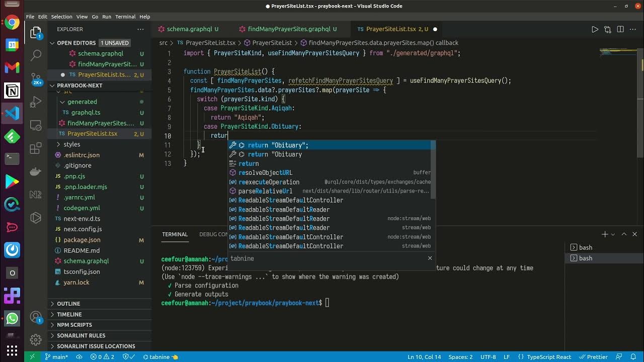Open the Docker view in activity bar
The image size is (644, 362).
pos(36,171)
